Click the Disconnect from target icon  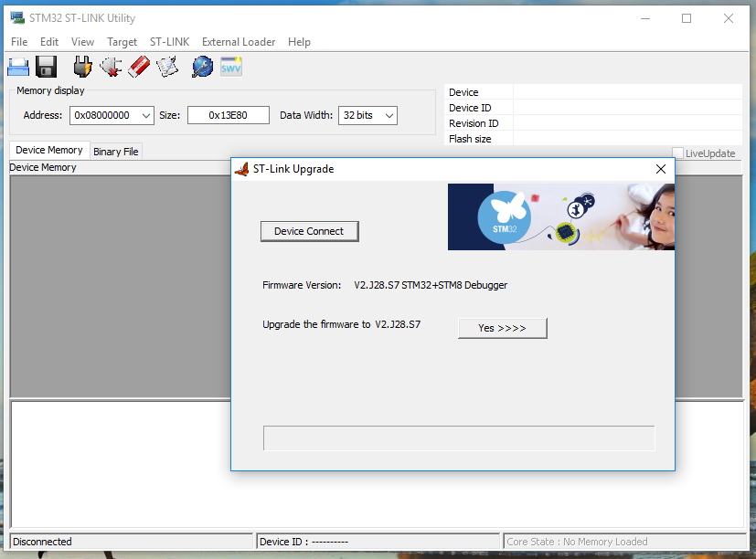click(x=112, y=67)
